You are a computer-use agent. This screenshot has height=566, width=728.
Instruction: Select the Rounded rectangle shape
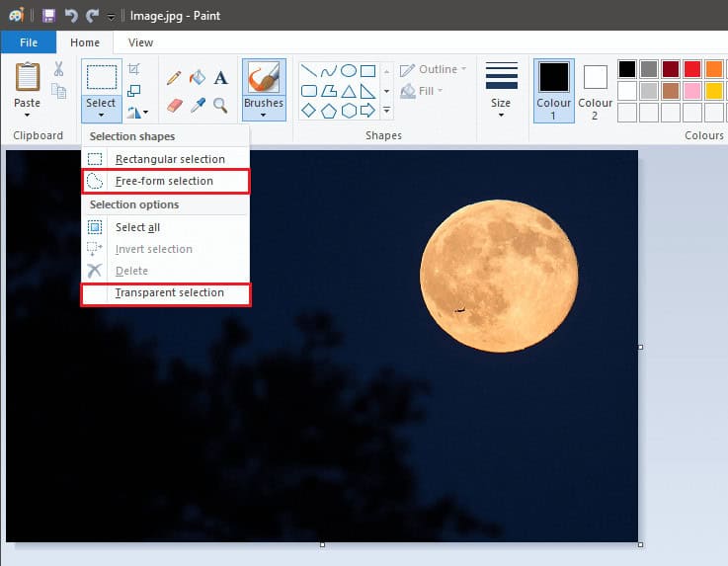coord(309,91)
